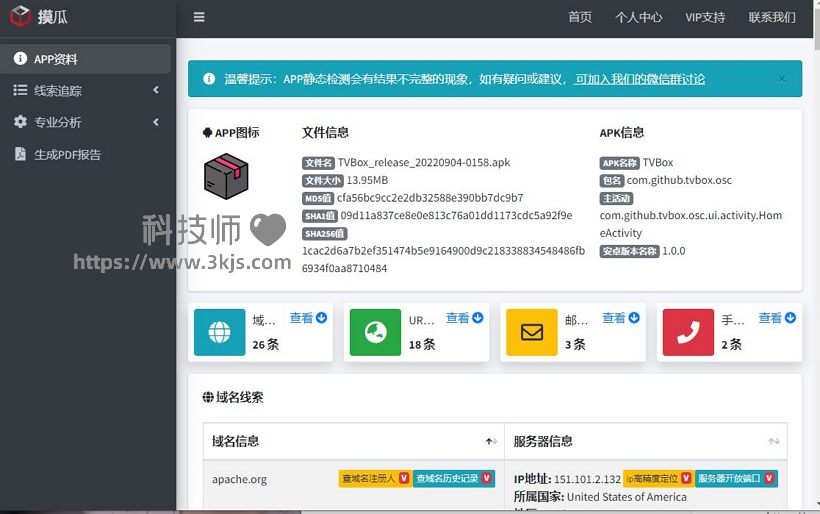Click the gear icon beside 专业分析
820x514 pixels.
pos(20,122)
